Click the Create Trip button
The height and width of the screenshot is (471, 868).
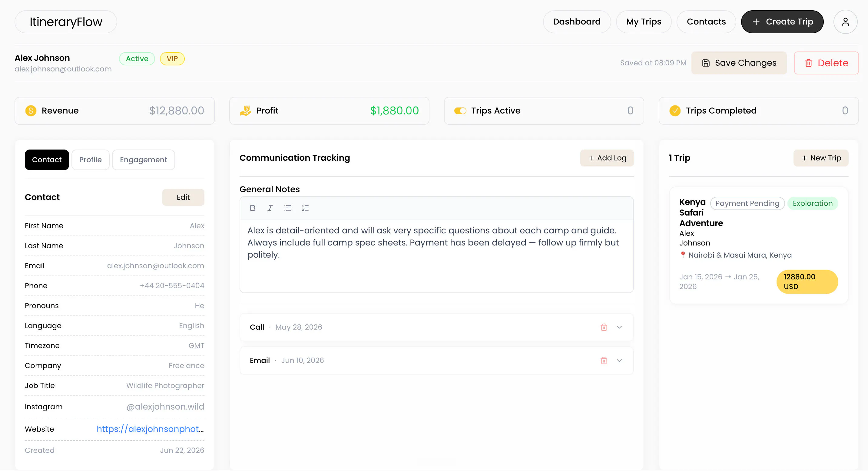click(782, 22)
